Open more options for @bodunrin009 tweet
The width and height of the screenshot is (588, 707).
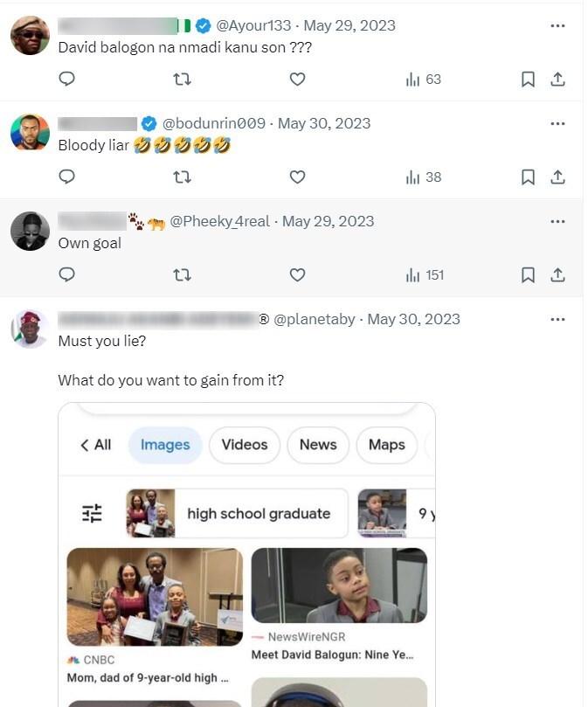(557, 123)
